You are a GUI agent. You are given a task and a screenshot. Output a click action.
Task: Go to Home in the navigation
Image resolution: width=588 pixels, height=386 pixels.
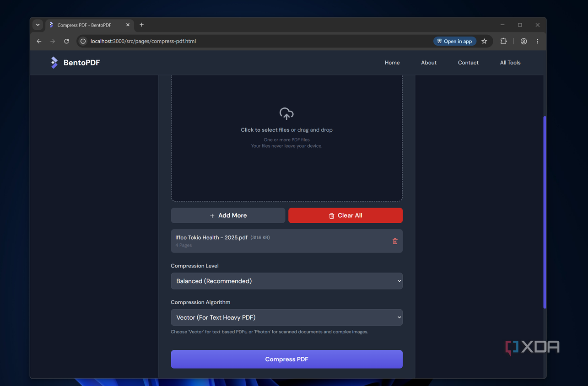[392, 63]
